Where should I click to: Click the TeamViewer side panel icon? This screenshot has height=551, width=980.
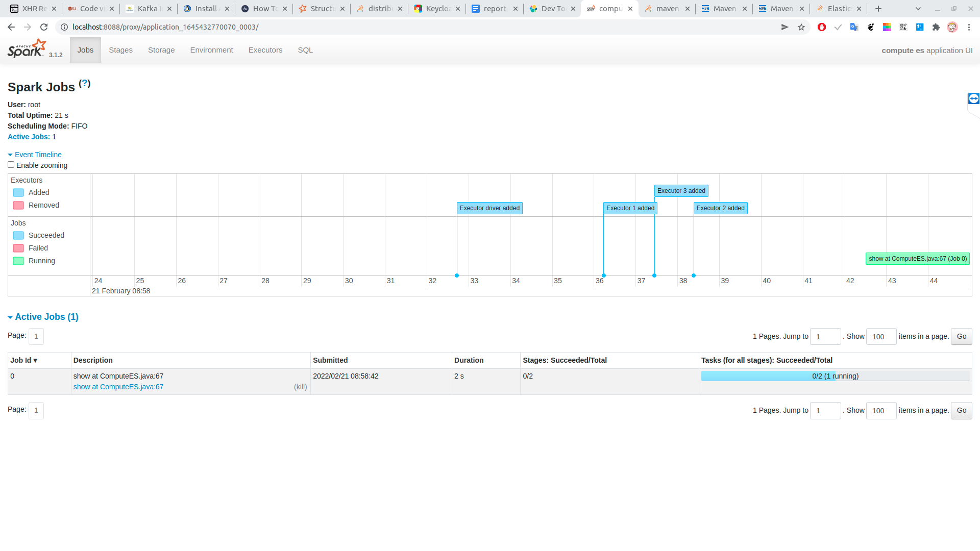[973, 98]
